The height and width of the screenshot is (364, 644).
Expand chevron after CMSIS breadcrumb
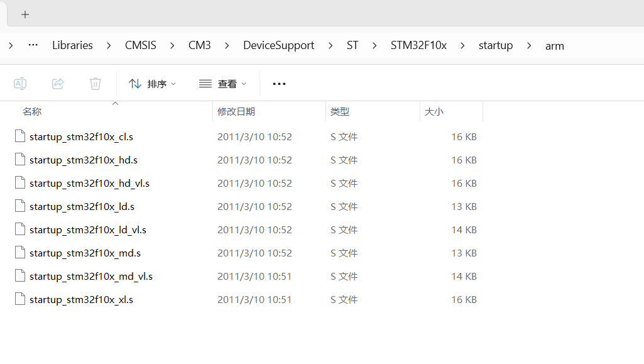173,46
